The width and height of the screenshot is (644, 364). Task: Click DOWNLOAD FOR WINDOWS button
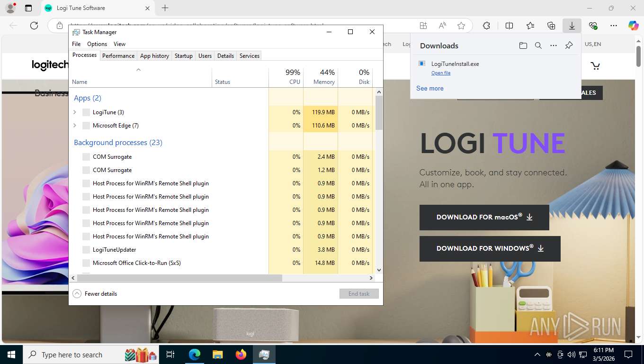click(490, 249)
